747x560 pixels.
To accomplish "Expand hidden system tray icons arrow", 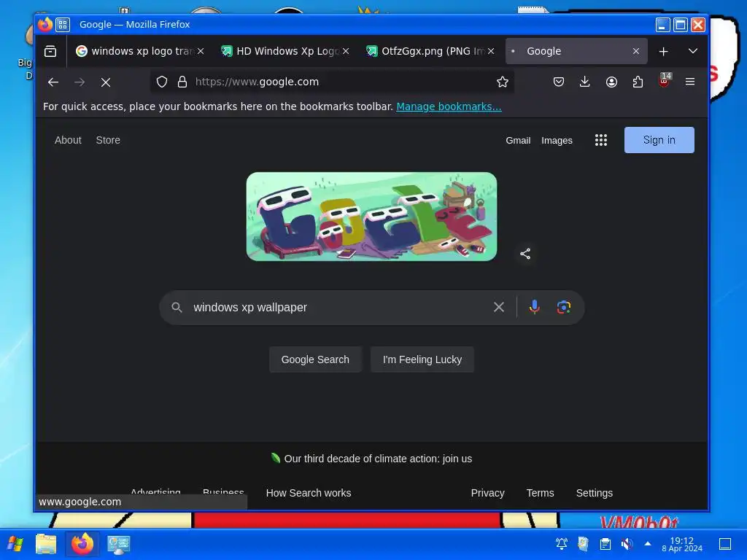I will coord(648,543).
